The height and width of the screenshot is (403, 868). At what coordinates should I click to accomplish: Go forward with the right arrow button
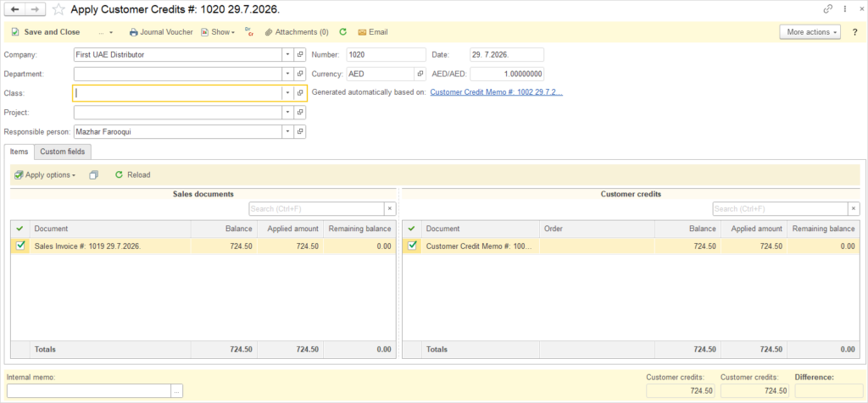(x=35, y=8)
